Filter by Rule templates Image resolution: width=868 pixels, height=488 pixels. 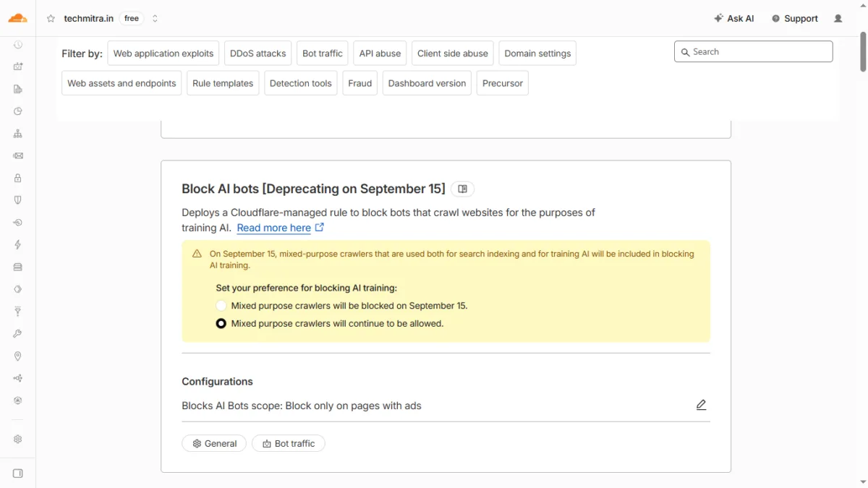pos(223,83)
